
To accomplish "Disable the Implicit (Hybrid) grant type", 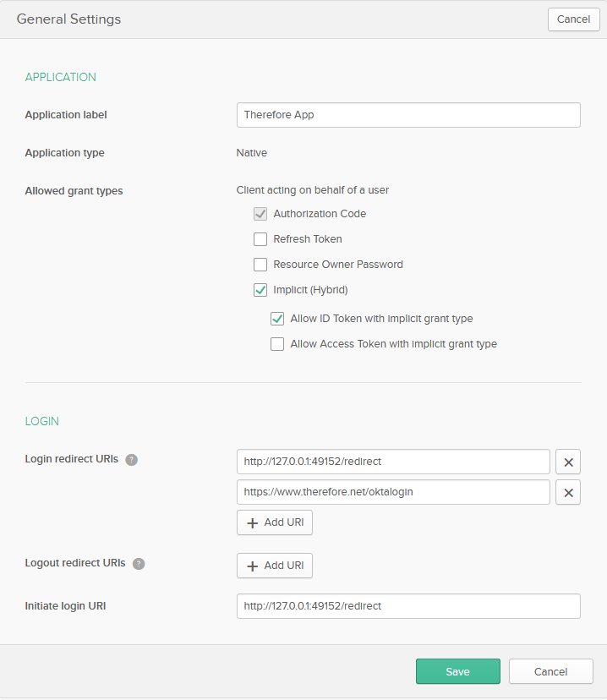I will [260, 290].
